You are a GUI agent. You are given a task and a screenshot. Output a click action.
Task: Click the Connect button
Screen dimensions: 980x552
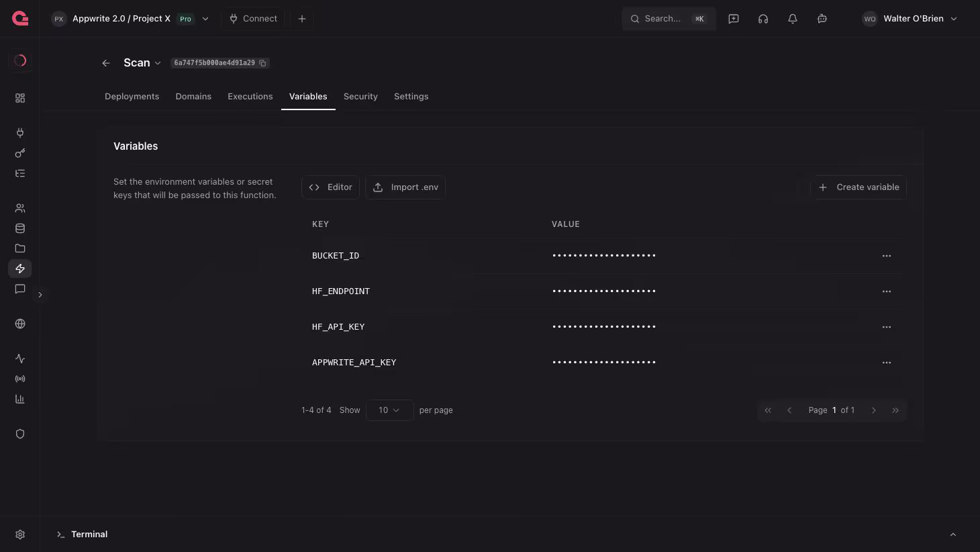click(253, 19)
